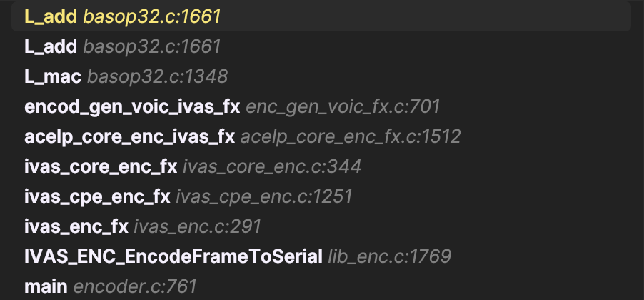This screenshot has width=644, height=300.
Task: Select the second, non-highlighted L_add frame
Action: coord(51,47)
